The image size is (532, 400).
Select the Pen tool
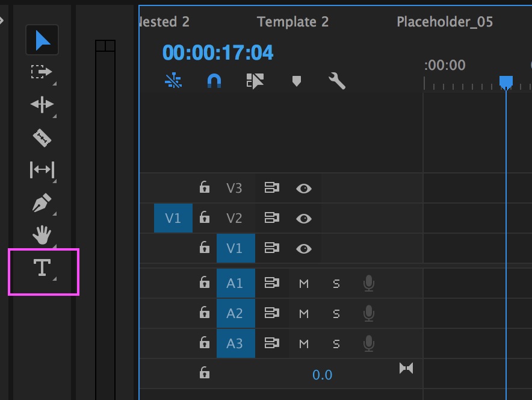tap(41, 203)
